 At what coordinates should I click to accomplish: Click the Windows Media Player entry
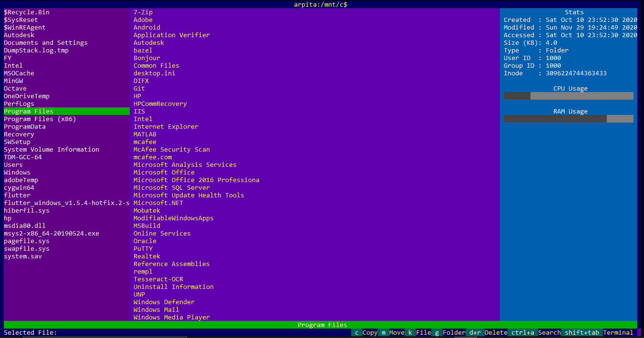click(172, 317)
